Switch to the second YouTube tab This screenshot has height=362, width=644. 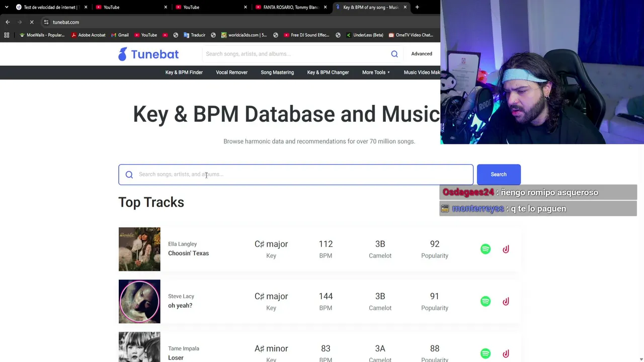pos(211,7)
